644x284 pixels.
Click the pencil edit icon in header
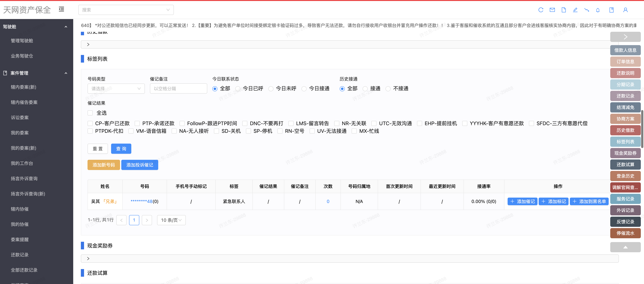coord(575,10)
